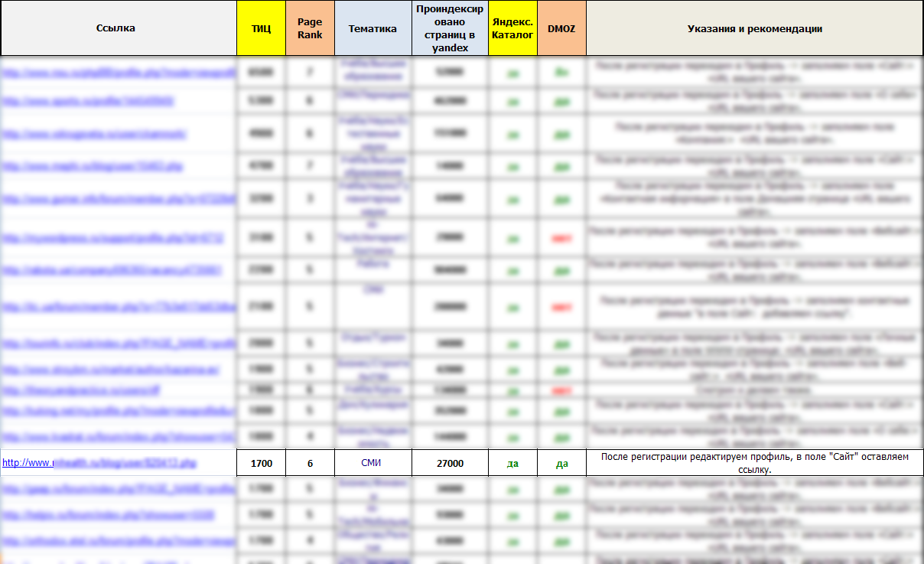Click the indexed pages value 27000
This screenshot has width=924, height=564.
[450, 463]
